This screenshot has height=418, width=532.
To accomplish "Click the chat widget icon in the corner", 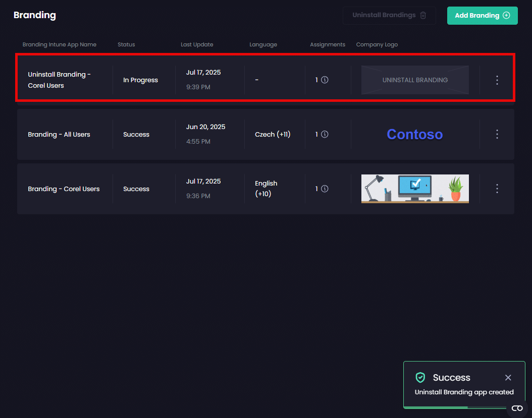I will (x=517, y=408).
